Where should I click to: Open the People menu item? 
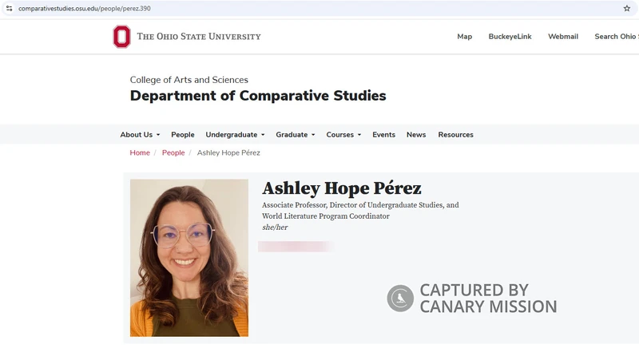click(183, 135)
